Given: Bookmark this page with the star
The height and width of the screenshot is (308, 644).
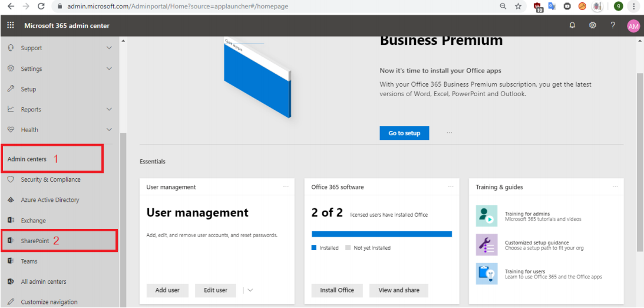Looking at the screenshot, I should click(518, 6).
